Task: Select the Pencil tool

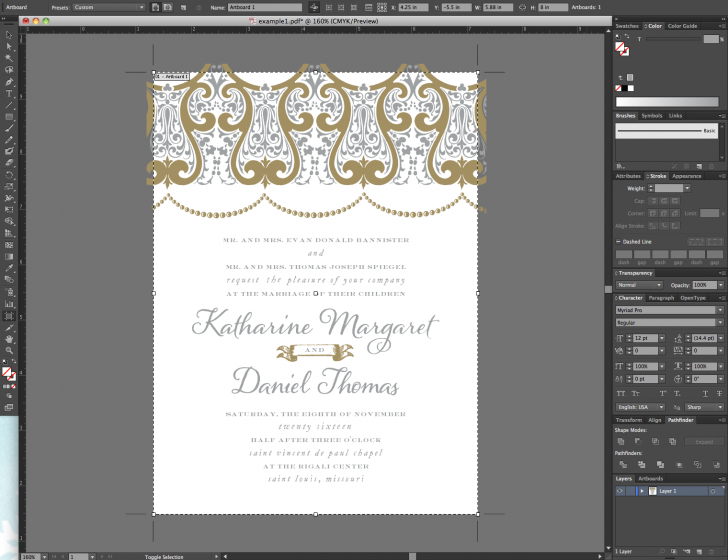Action: point(9,140)
